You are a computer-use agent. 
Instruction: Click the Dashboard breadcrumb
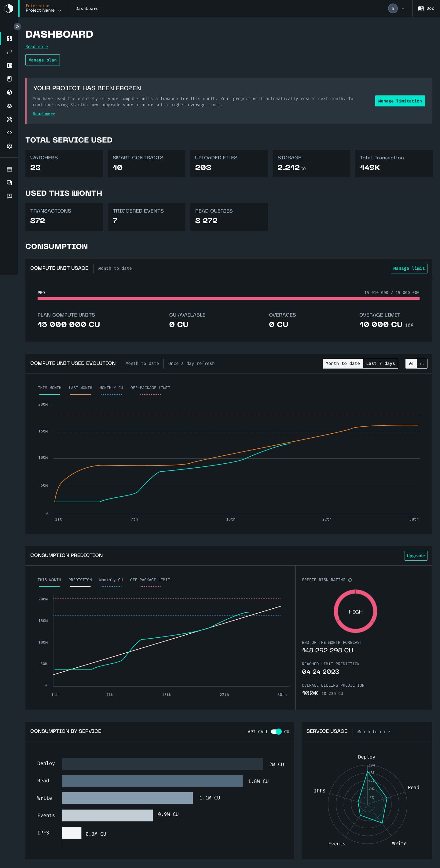pyautogui.click(x=87, y=9)
